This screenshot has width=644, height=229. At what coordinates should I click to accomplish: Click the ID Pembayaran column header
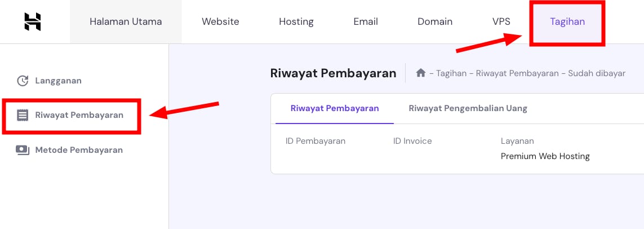click(316, 141)
